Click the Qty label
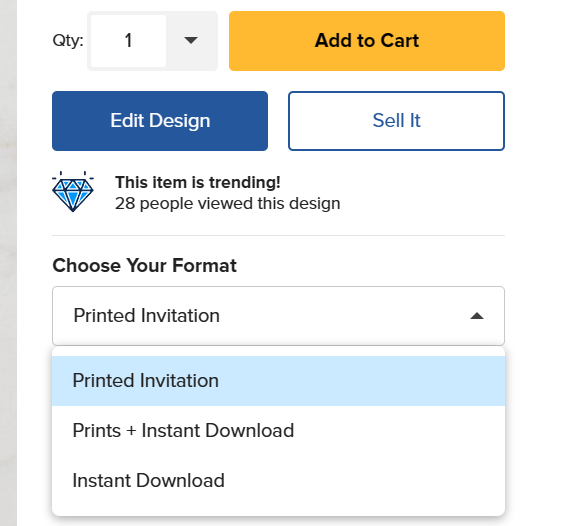Viewport: 569px width, 526px height. click(x=68, y=40)
